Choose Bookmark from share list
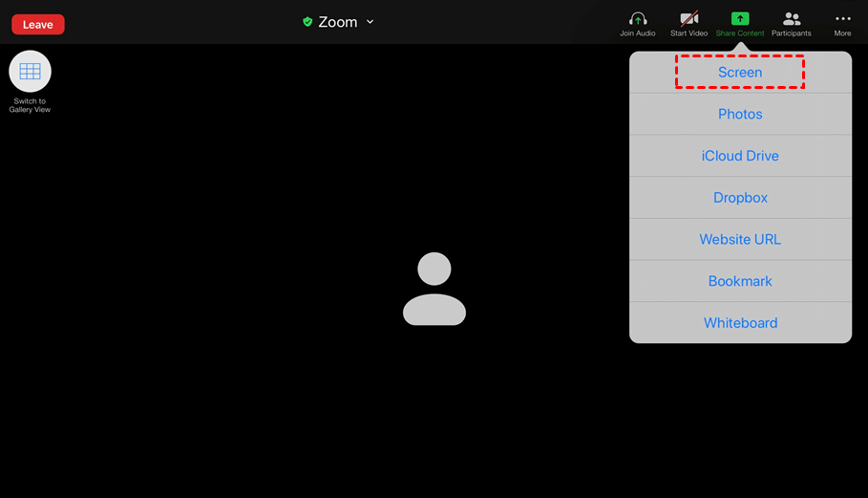 point(740,281)
